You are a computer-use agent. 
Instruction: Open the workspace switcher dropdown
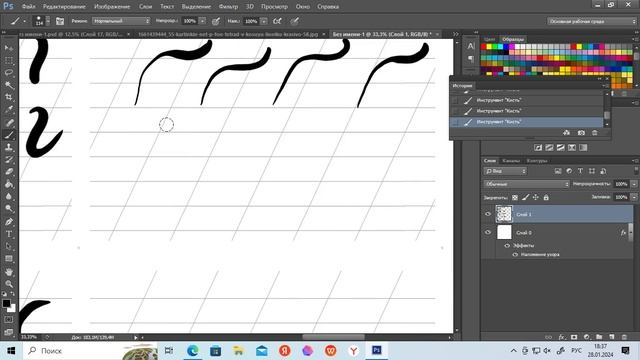591,21
